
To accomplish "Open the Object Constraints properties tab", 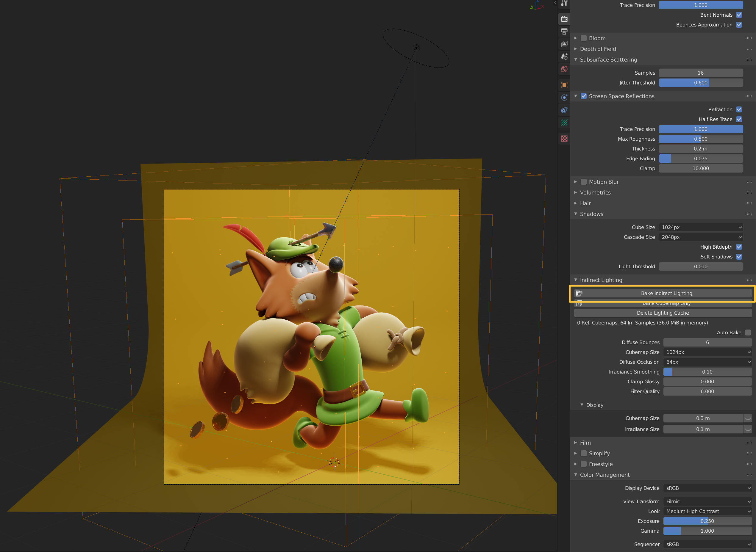I will pyautogui.click(x=564, y=110).
